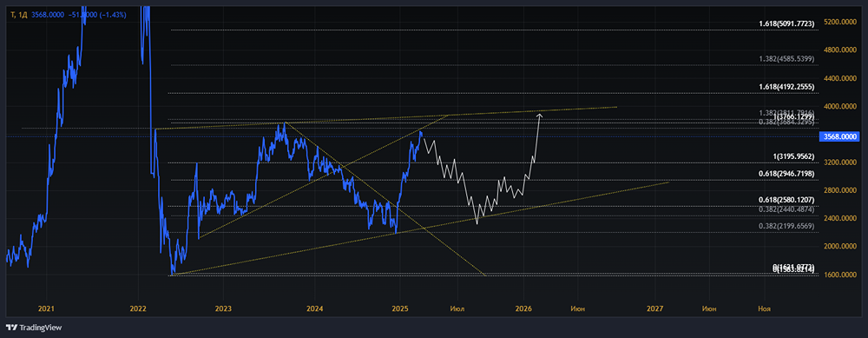The image size is (868, 338).
Task: Click the 2000.0000 price axis label
Action: [839, 247]
